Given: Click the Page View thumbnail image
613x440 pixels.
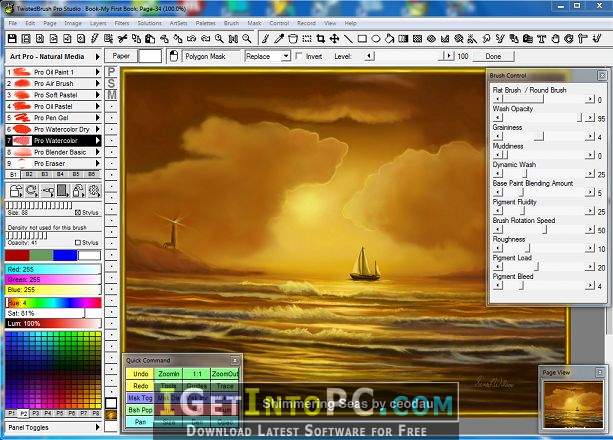Looking at the screenshot, I should (x=573, y=405).
